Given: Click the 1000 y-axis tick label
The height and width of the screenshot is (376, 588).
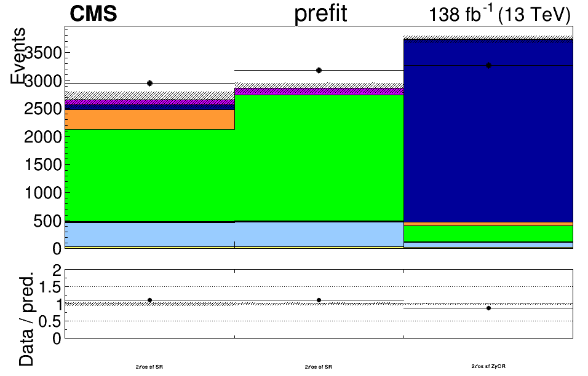Looking at the screenshot, I should [x=43, y=193].
